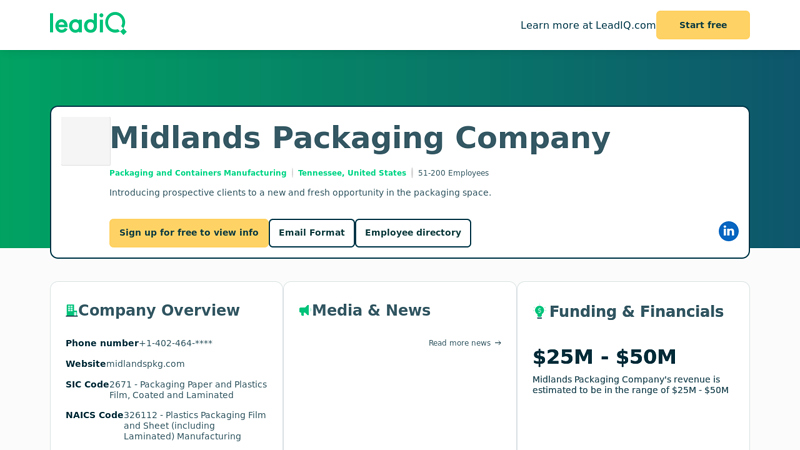Click Sign up for free to view info
The image size is (800, 450).
[189, 233]
